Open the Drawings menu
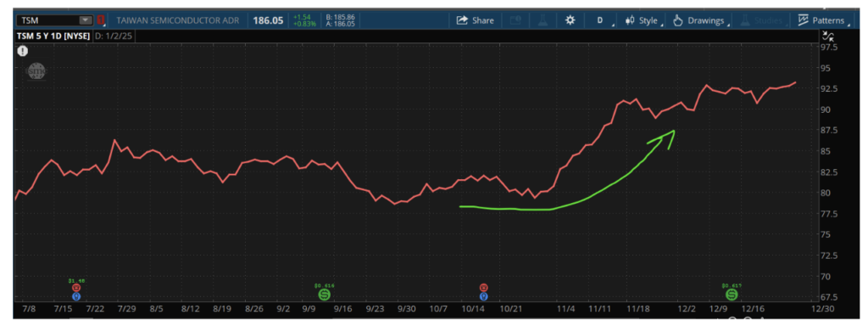 701,20
